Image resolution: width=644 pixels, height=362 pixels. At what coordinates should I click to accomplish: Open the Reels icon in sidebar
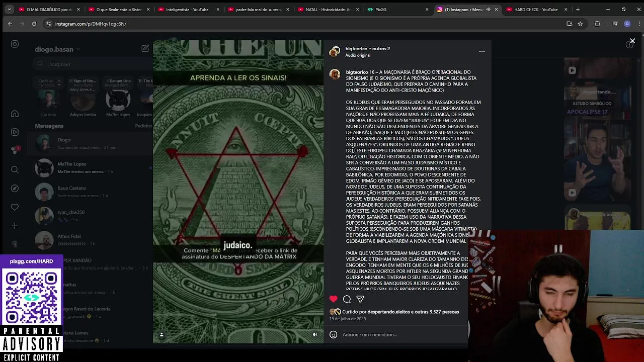tap(15, 132)
